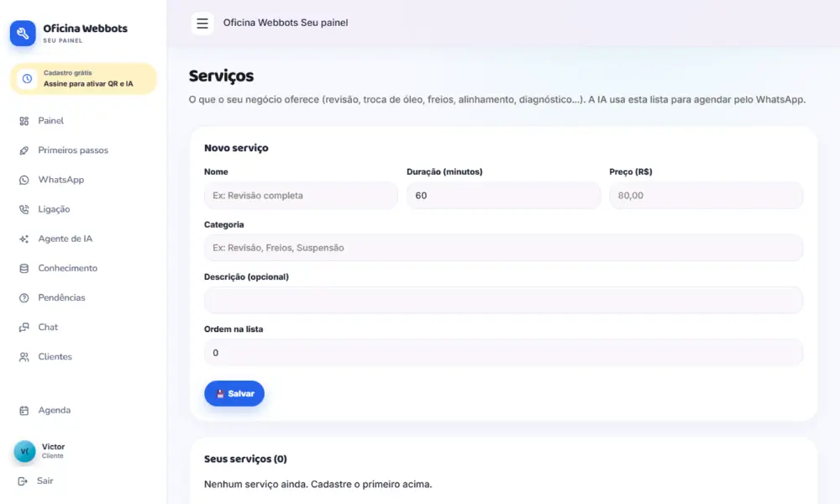Click the Sair logout icon
This screenshot has height=504, width=840.
(x=23, y=481)
